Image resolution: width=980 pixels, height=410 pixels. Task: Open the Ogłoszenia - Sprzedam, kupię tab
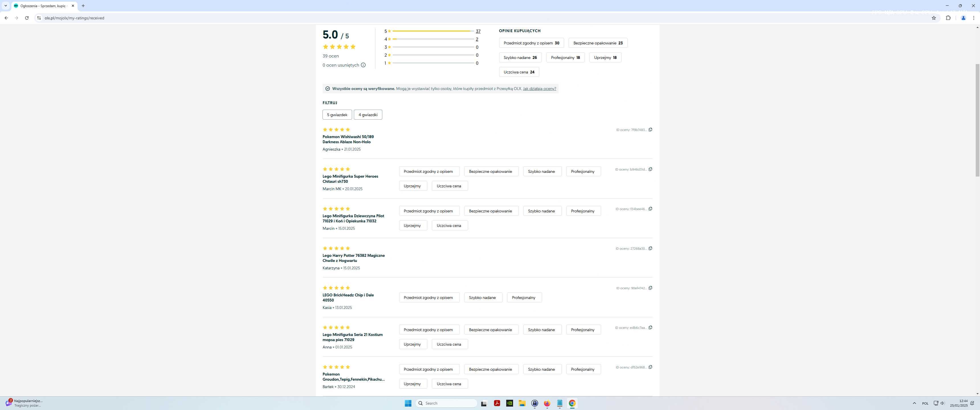tap(43, 6)
